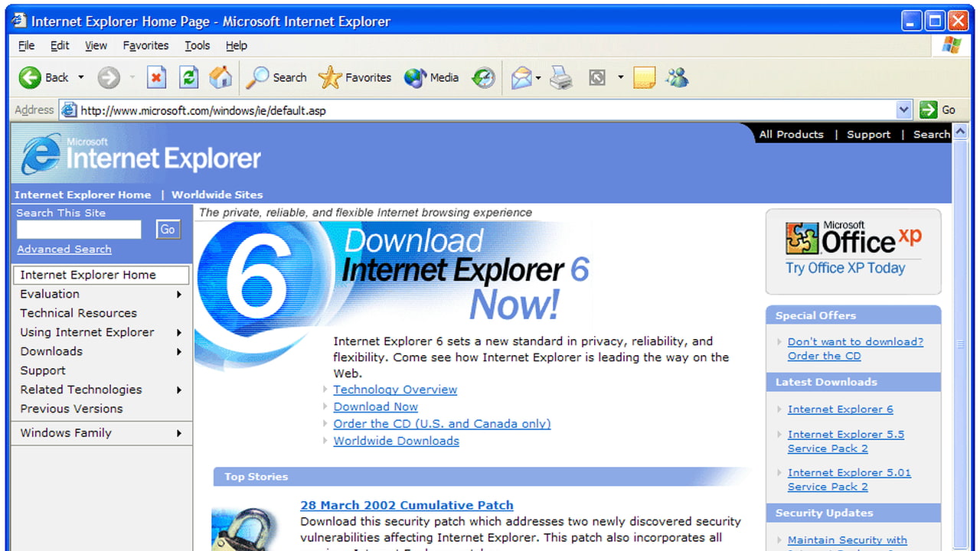Image resolution: width=980 pixels, height=551 pixels.
Task: Go to the Home page icon
Action: tap(220, 77)
